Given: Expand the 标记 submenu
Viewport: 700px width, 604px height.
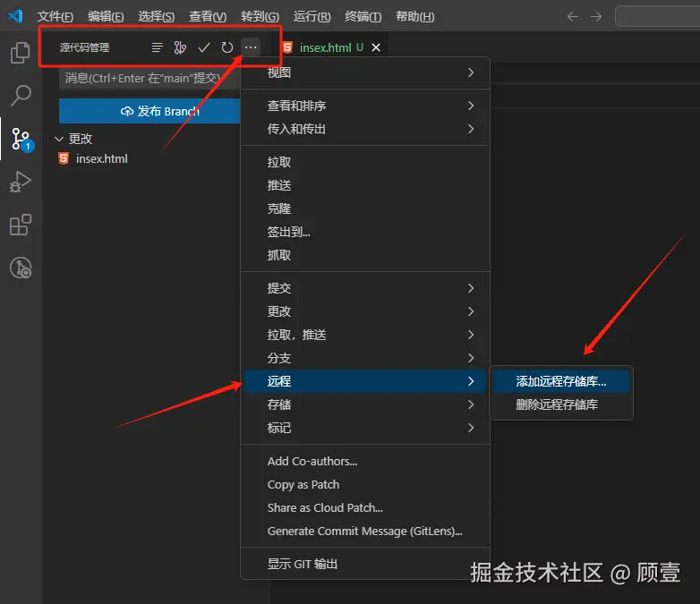Looking at the screenshot, I should tap(365, 428).
